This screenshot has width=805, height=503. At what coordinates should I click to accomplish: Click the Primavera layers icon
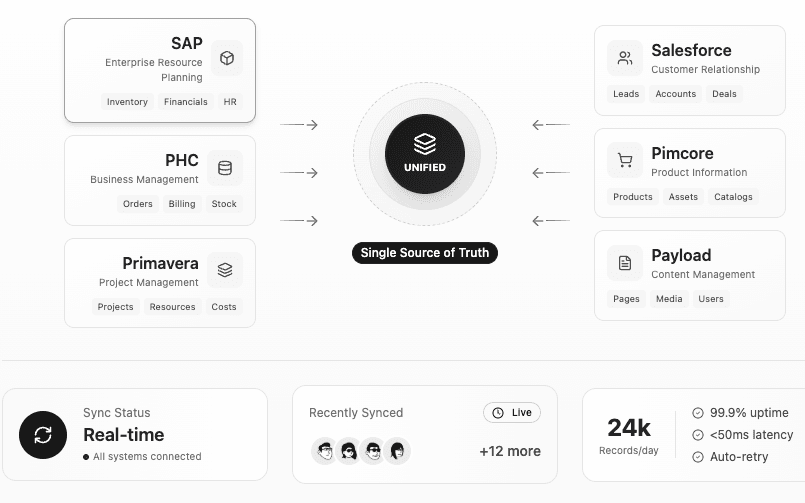pyautogui.click(x=225, y=270)
